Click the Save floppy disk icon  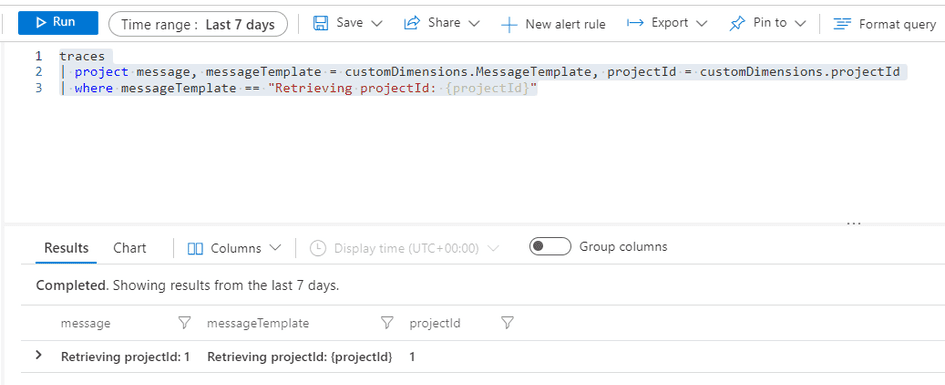point(321,23)
